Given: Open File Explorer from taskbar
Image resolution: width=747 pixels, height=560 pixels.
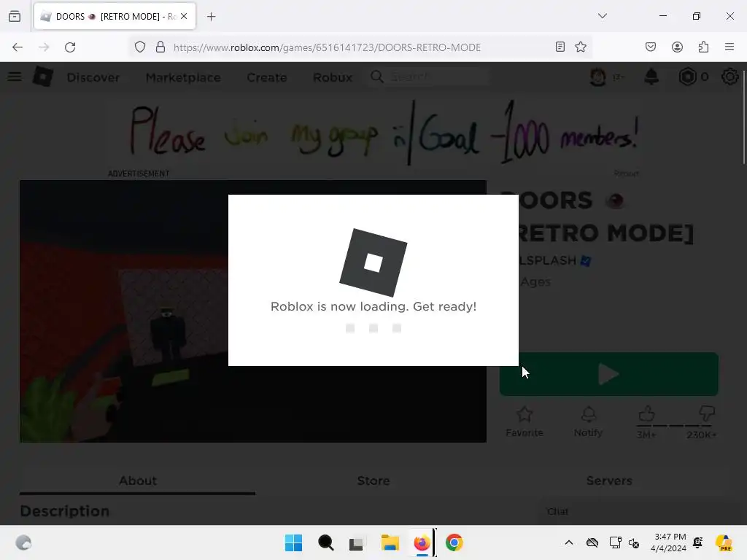Looking at the screenshot, I should [x=390, y=542].
